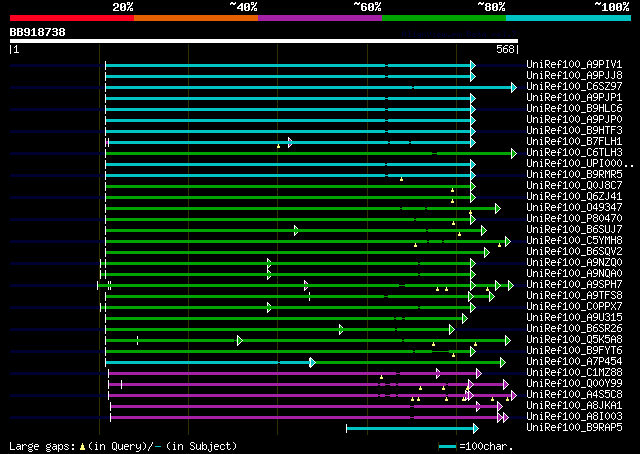Select the UniRef100_B9FYT6 label
The height and width of the screenshot is (454, 640).
click(x=574, y=351)
